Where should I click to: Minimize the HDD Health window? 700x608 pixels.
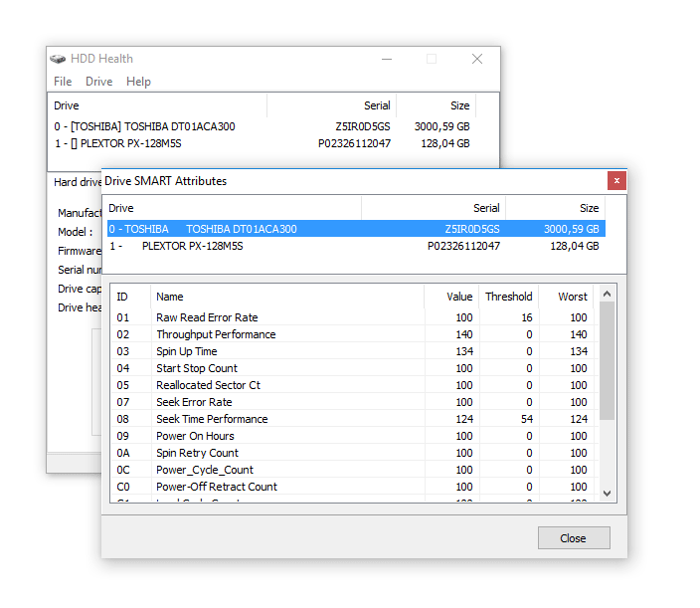[x=387, y=59]
